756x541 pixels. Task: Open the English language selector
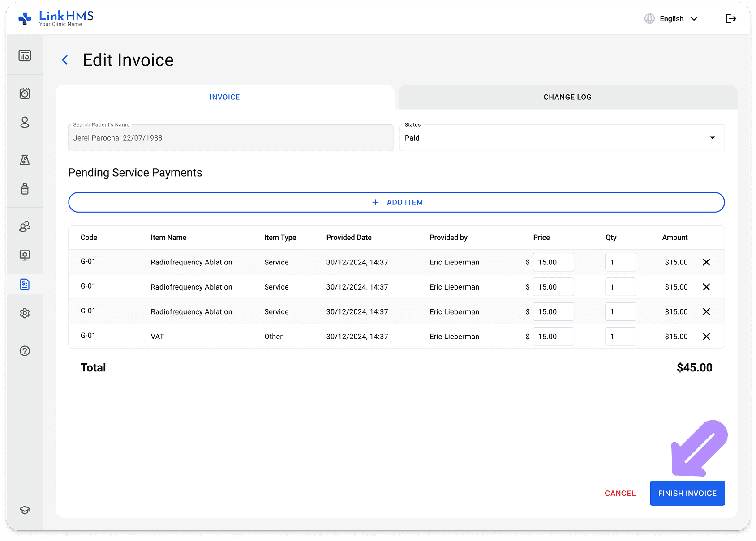click(x=671, y=18)
